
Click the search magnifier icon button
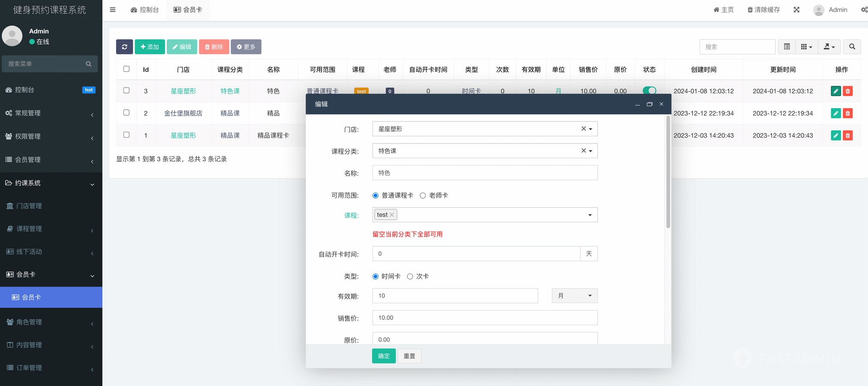tap(852, 47)
